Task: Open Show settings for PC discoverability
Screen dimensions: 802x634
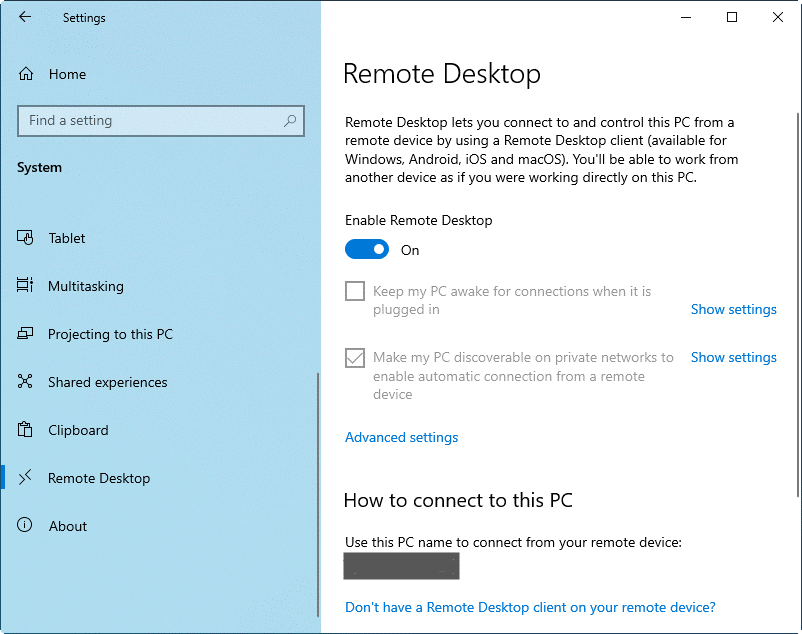Action: [x=733, y=357]
